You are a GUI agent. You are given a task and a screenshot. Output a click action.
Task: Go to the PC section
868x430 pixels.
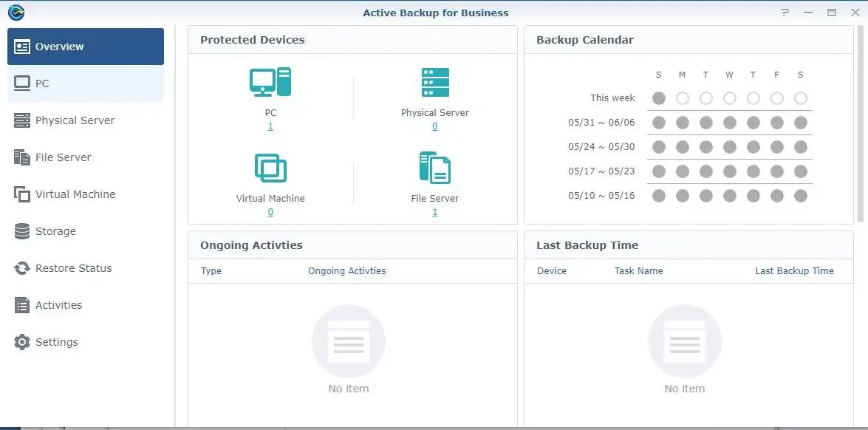pyautogui.click(x=86, y=83)
